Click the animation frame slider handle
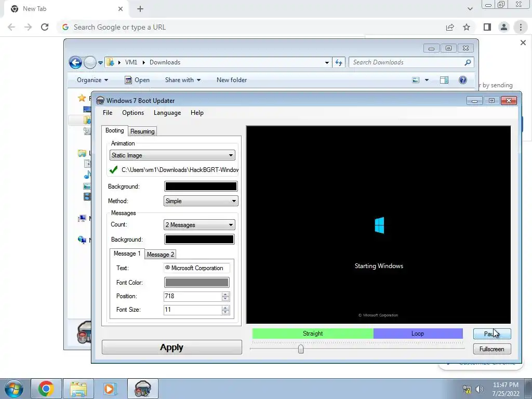The image size is (532, 399). [301, 349]
